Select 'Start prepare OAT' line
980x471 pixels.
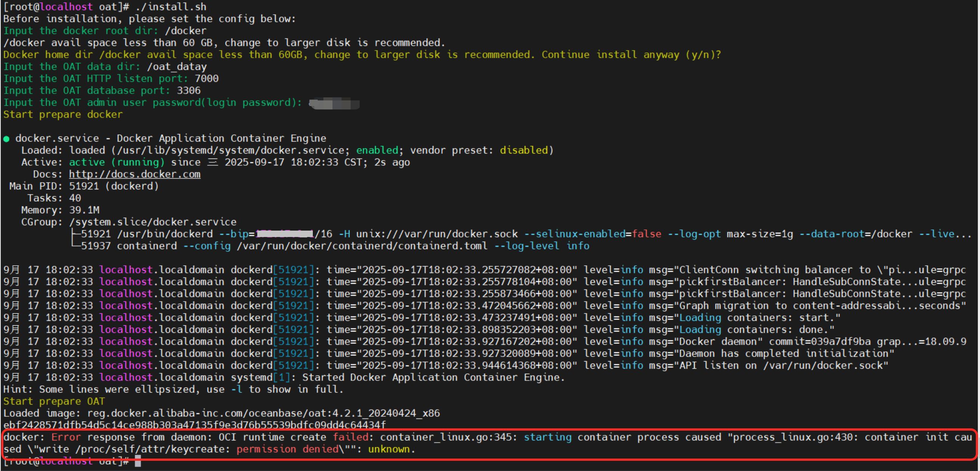(x=54, y=402)
